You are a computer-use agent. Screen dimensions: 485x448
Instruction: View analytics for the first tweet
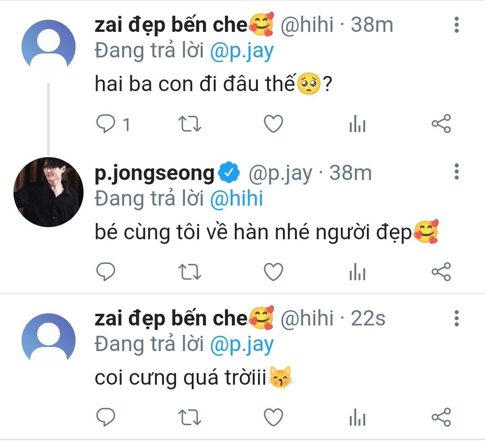[x=357, y=124]
